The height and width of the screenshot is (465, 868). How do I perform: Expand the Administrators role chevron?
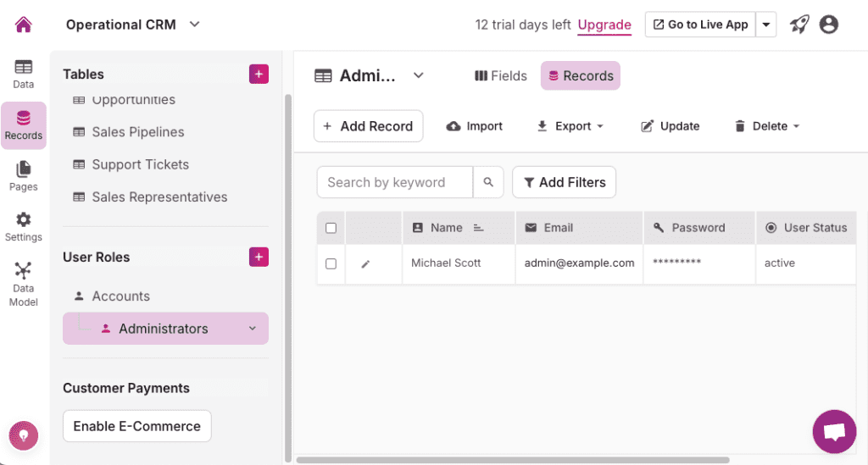pyautogui.click(x=252, y=329)
